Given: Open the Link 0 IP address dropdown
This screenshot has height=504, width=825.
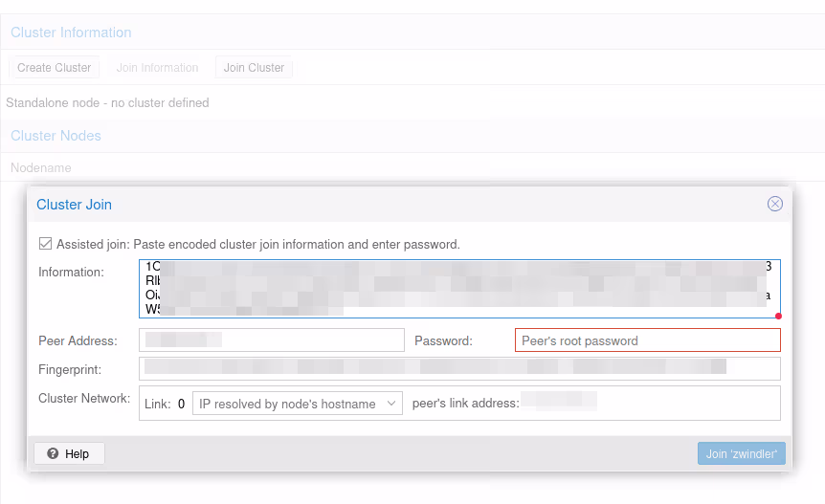Looking at the screenshot, I should click(x=297, y=404).
